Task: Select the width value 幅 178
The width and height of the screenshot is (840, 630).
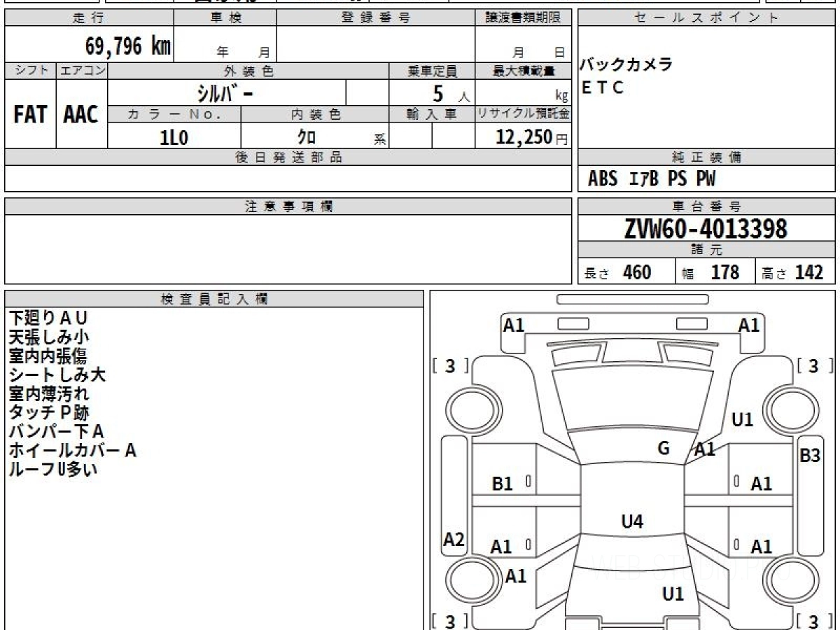Action: [x=711, y=272]
